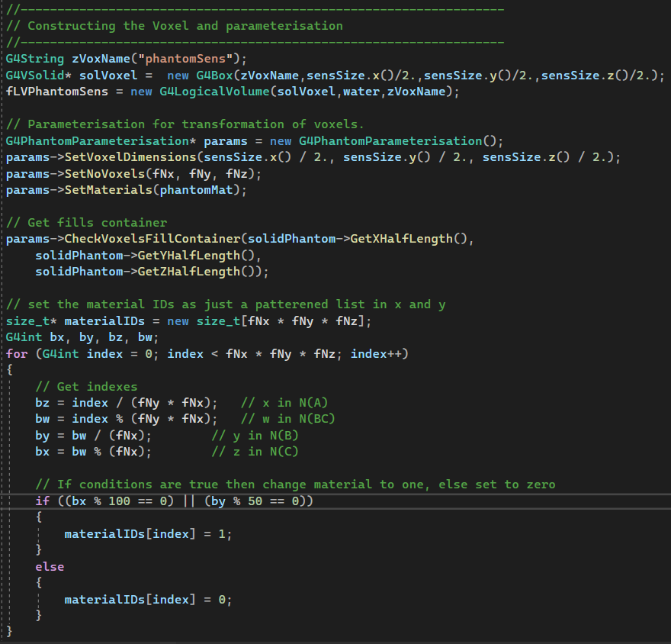The height and width of the screenshot is (644, 671).
Task: Click GetXHalfLength in the container check
Action: point(401,239)
